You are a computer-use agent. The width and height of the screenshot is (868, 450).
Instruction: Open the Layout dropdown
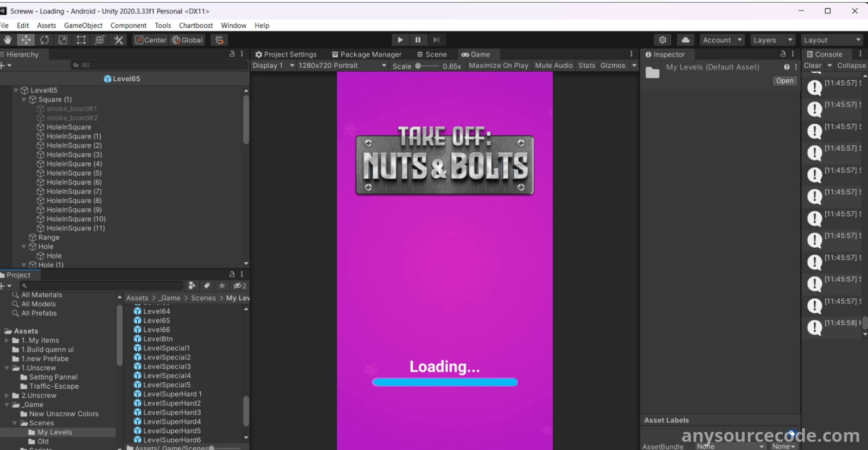click(x=832, y=40)
